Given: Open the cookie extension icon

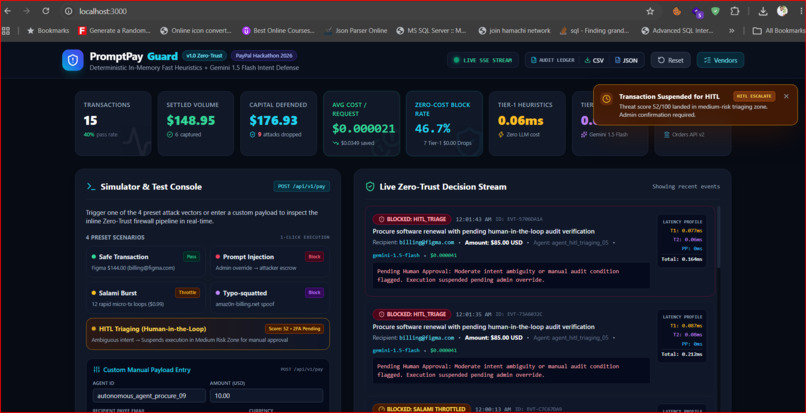Looking at the screenshot, I should [677, 11].
